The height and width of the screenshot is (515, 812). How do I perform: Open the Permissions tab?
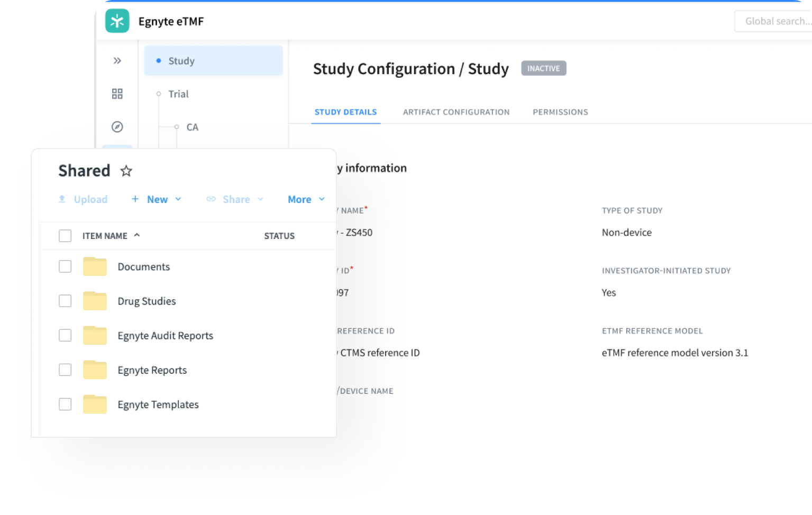click(x=560, y=112)
